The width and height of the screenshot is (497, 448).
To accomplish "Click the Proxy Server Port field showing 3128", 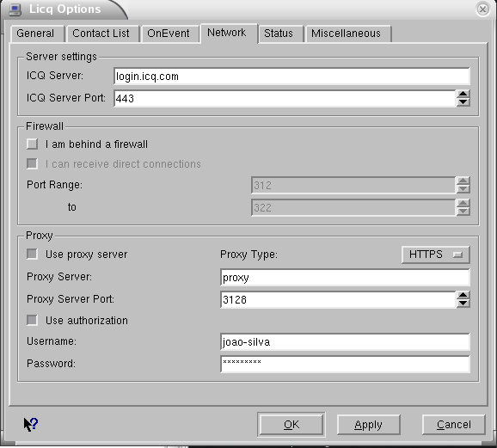I will (338, 299).
